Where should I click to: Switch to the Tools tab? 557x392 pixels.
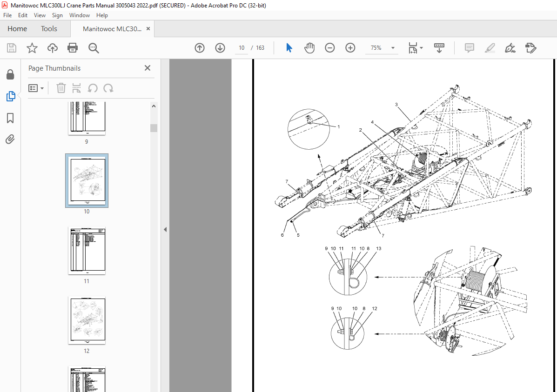tap(49, 29)
